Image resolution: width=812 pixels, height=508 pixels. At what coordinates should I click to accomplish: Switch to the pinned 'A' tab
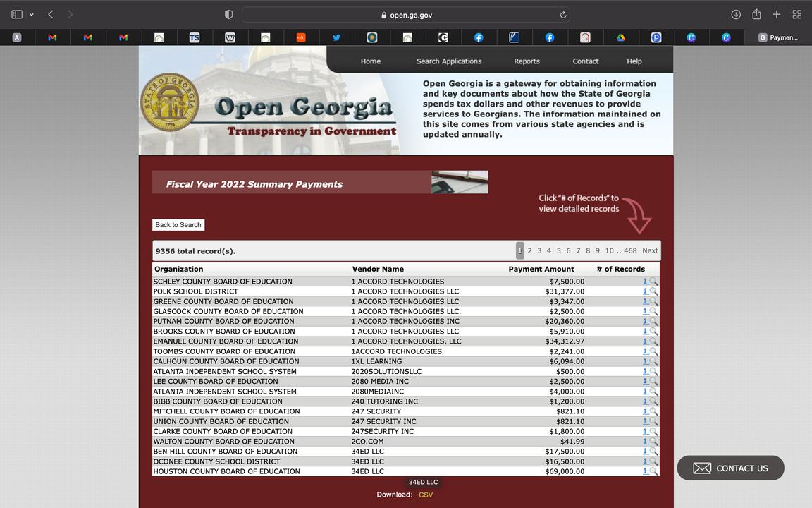[x=17, y=37]
